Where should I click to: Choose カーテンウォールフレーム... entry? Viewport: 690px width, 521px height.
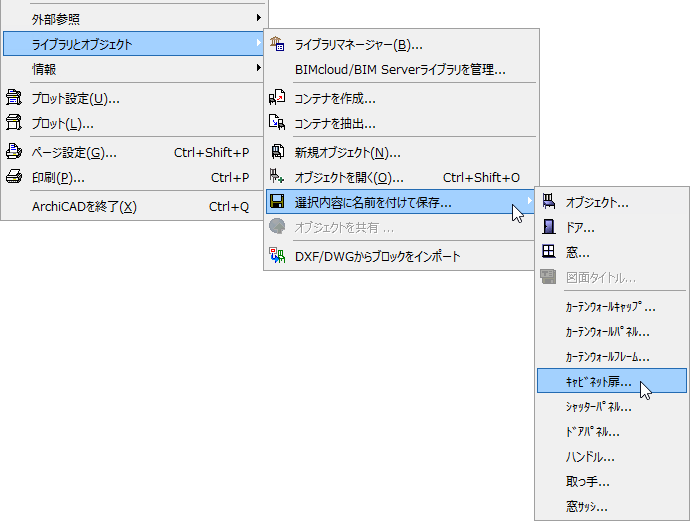point(612,356)
